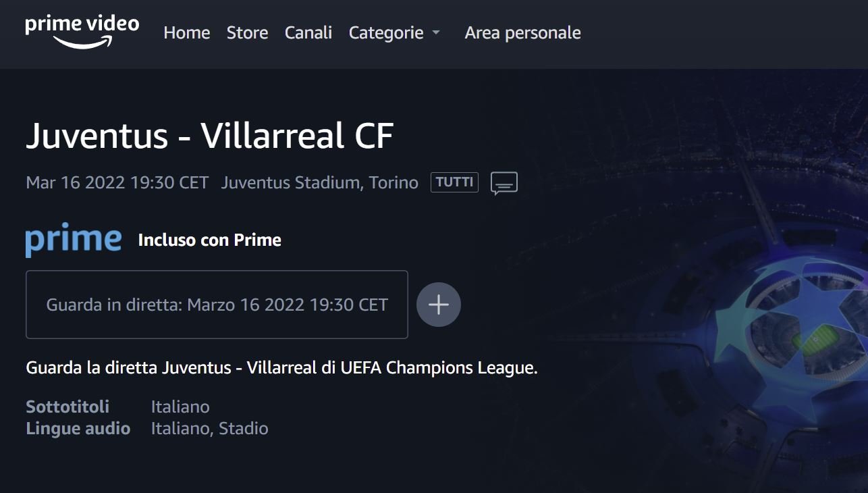Click the Juventus - Villarreal CF title
The image size is (868, 493).
pos(209,136)
